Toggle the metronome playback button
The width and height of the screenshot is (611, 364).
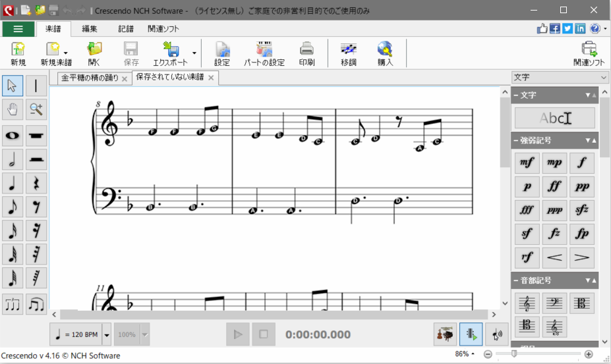[x=471, y=334]
